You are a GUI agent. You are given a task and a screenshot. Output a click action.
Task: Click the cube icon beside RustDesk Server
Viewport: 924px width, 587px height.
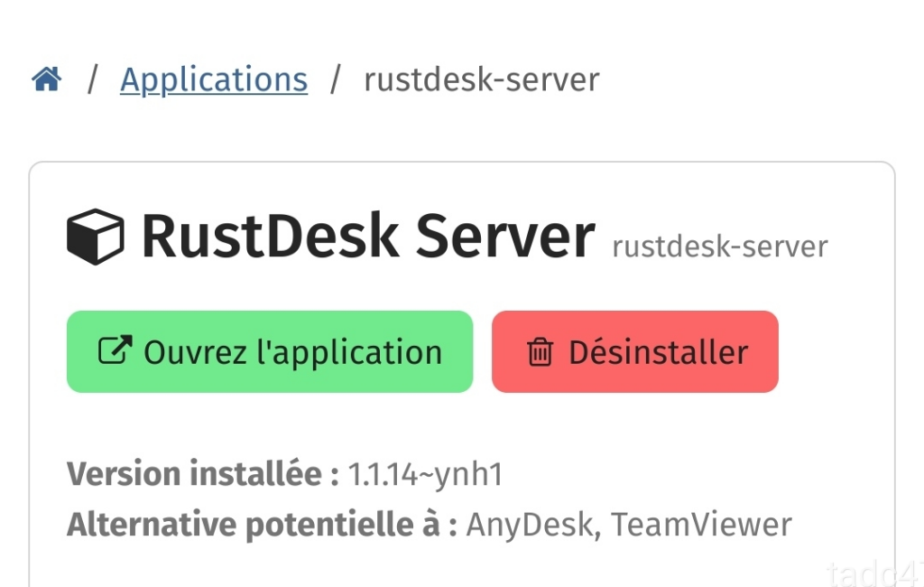(96, 237)
